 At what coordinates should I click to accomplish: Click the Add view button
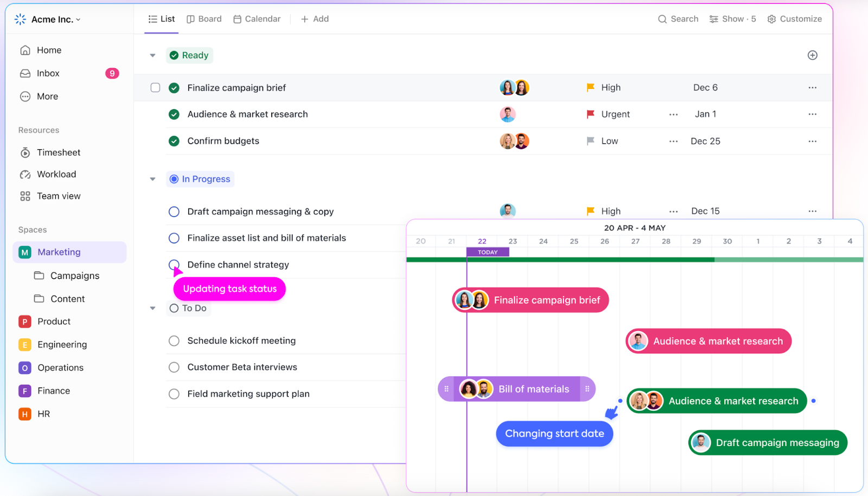315,19
